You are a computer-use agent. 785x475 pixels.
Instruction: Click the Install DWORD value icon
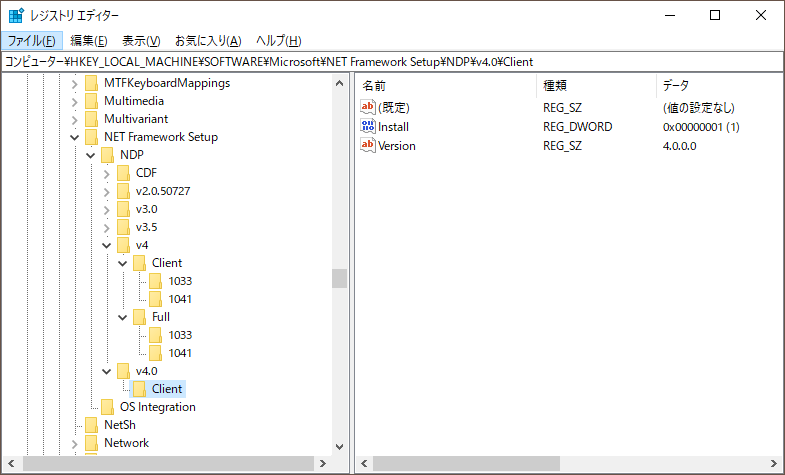click(x=367, y=126)
